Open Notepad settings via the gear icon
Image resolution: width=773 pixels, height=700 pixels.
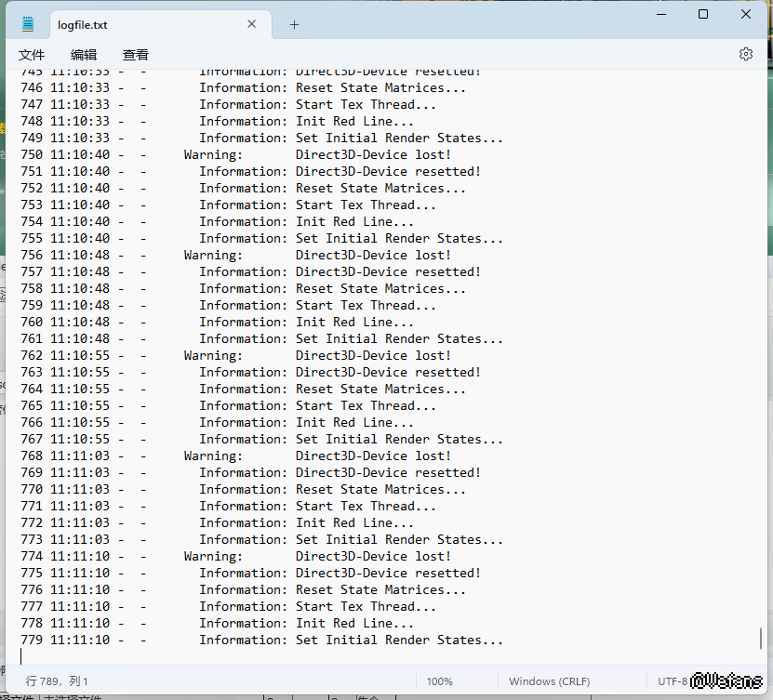[745, 54]
